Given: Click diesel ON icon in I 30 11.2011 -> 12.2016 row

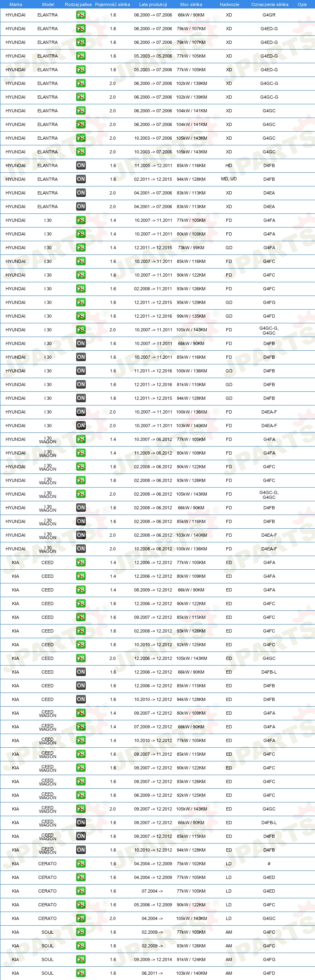Looking at the screenshot, I should [81, 371].
